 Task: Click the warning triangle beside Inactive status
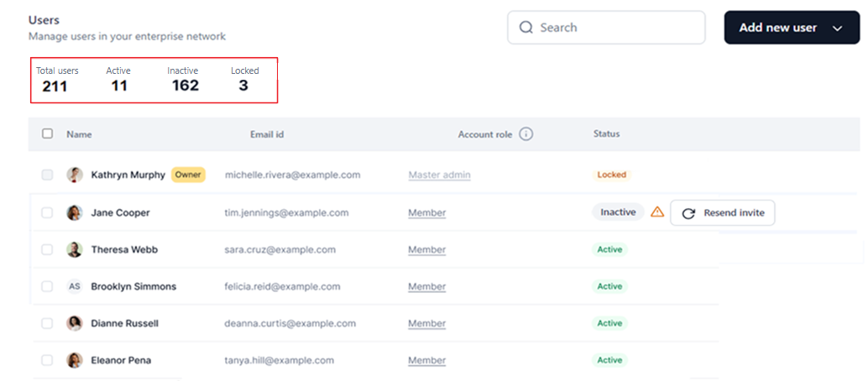point(657,212)
